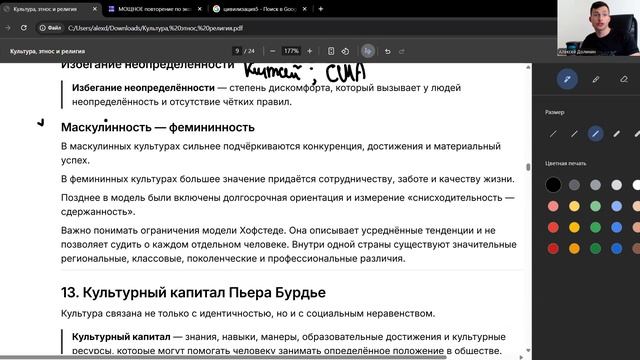The width and height of the screenshot is (640, 360).
Task: Select the highlighter tool
Action: coord(596,79)
